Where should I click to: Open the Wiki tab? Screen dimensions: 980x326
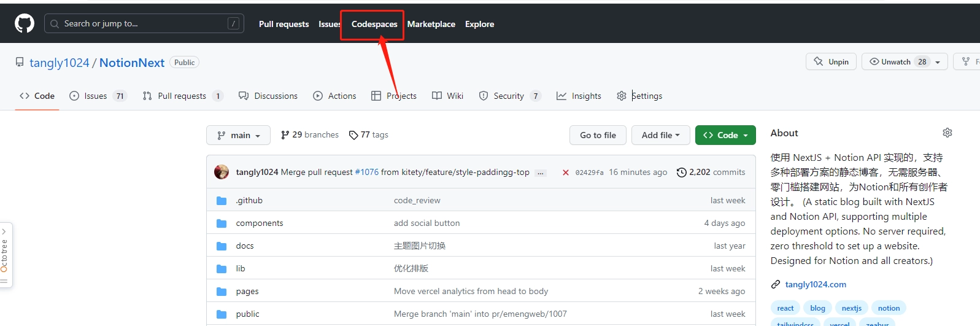point(447,96)
